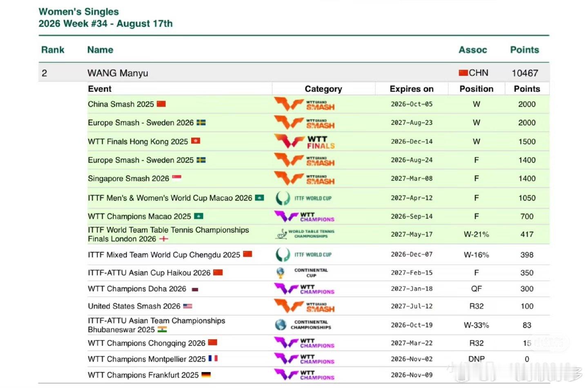588x388 pixels.
Task: Click Macao flag after World Cup Macao 2026
Action: point(259,198)
